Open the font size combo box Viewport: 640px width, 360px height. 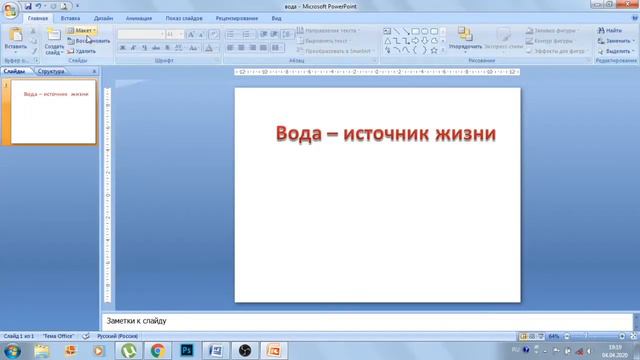click(x=175, y=35)
